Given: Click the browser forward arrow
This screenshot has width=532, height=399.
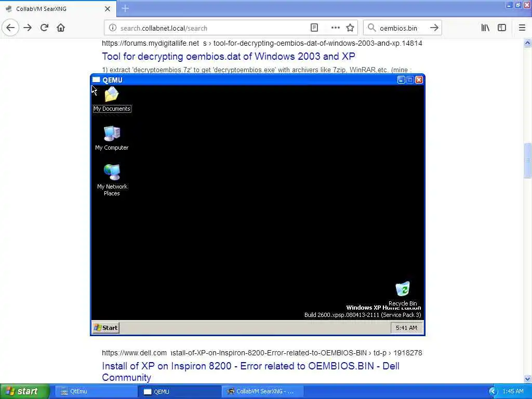Looking at the screenshot, I should coord(28,28).
